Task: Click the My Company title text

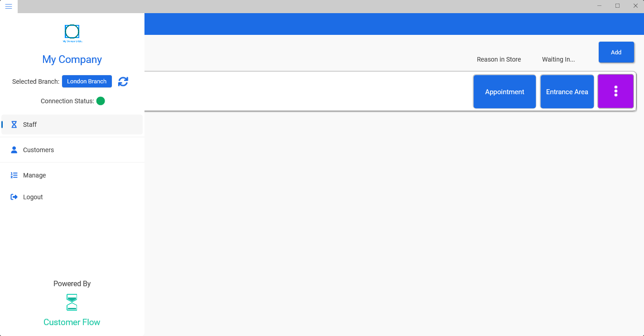Action: click(72, 59)
